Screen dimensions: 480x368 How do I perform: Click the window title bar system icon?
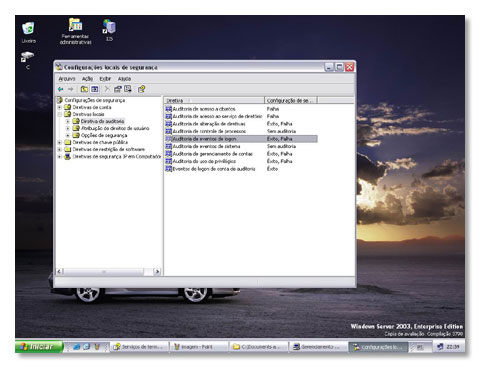click(x=59, y=67)
